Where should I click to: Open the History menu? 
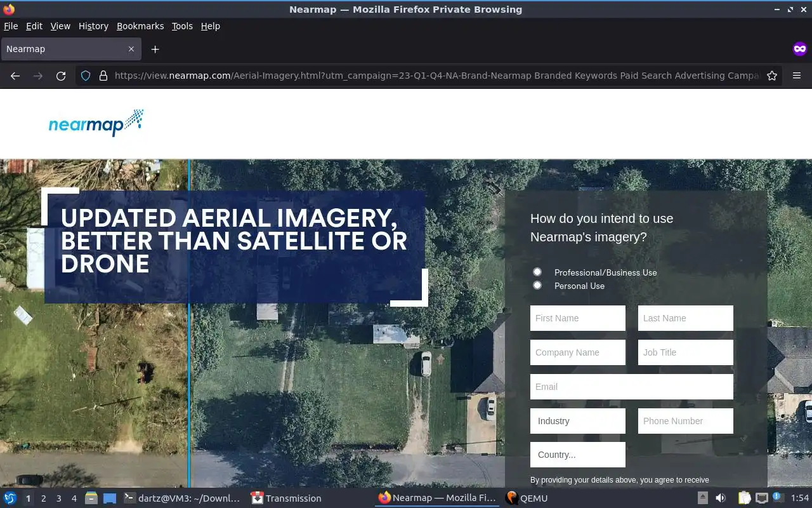[93, 26]
